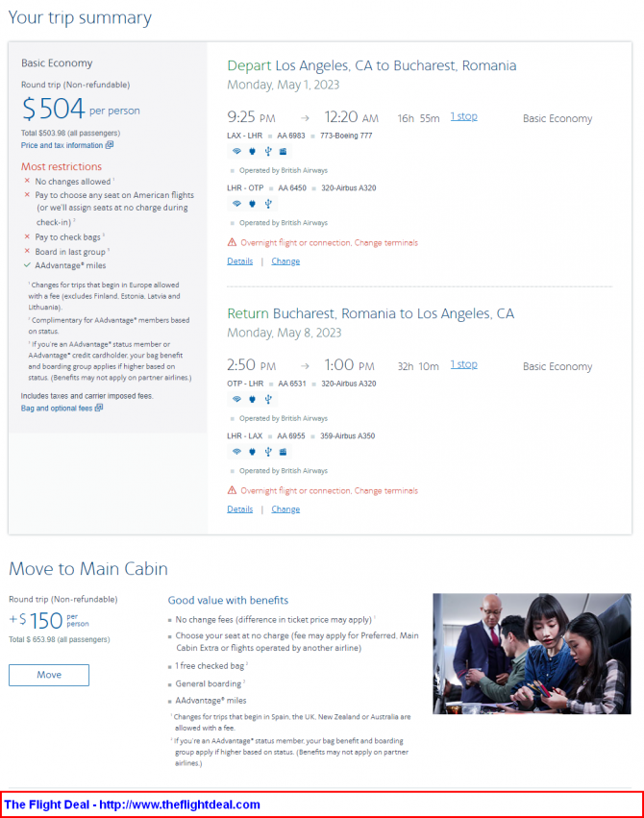Open the 1 stop link for the 32h 10m flight
Viewport: 644px width, 818px height.
click(464, 364)
